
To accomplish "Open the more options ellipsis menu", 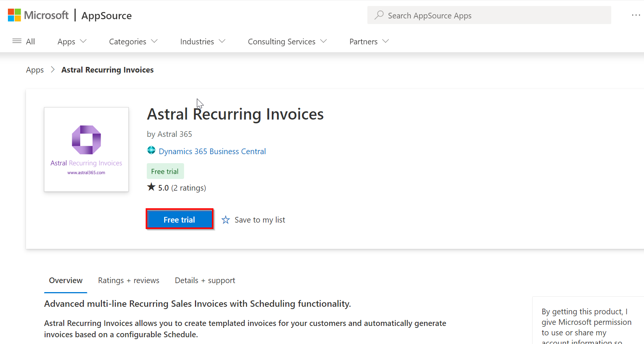I will coord(636,15).
